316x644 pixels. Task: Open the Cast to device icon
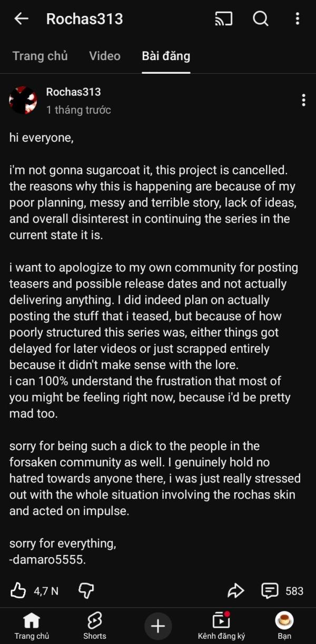click(x=224, y=19)
